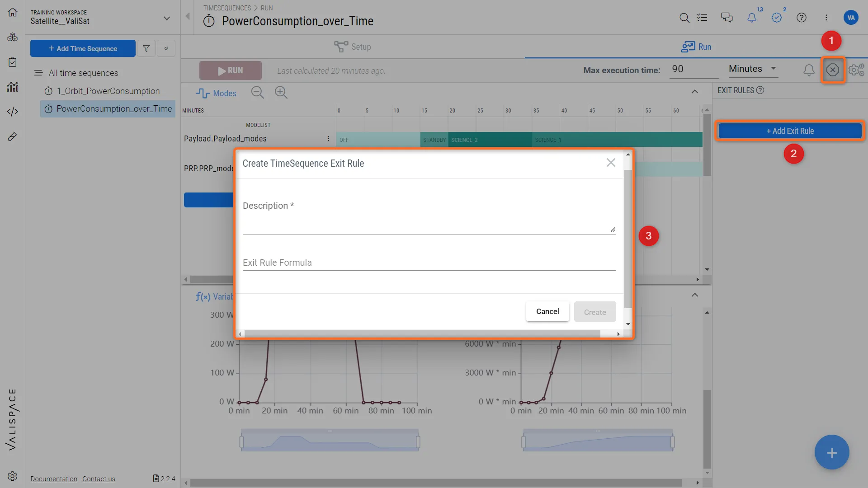The image size is (868, 488).
Task: Collapse the left panel arrow
Action: tap(188, 17)
